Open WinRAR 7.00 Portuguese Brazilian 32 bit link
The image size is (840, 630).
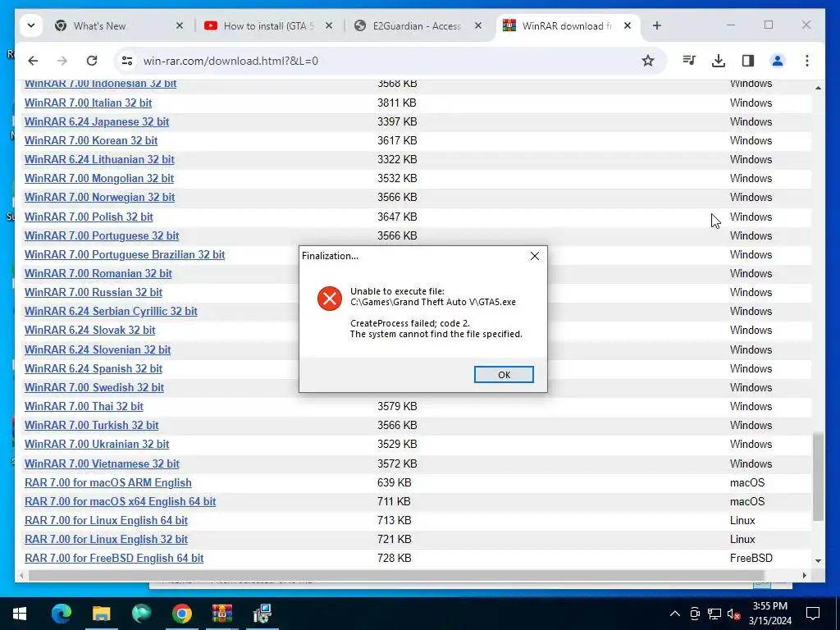coord(125,254)
